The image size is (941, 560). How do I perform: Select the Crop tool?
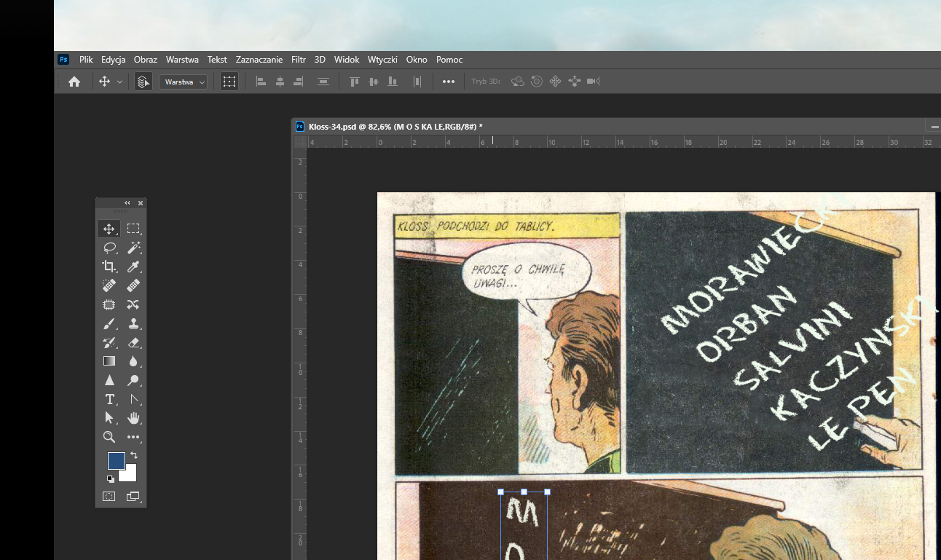click(x=109, y=267)
